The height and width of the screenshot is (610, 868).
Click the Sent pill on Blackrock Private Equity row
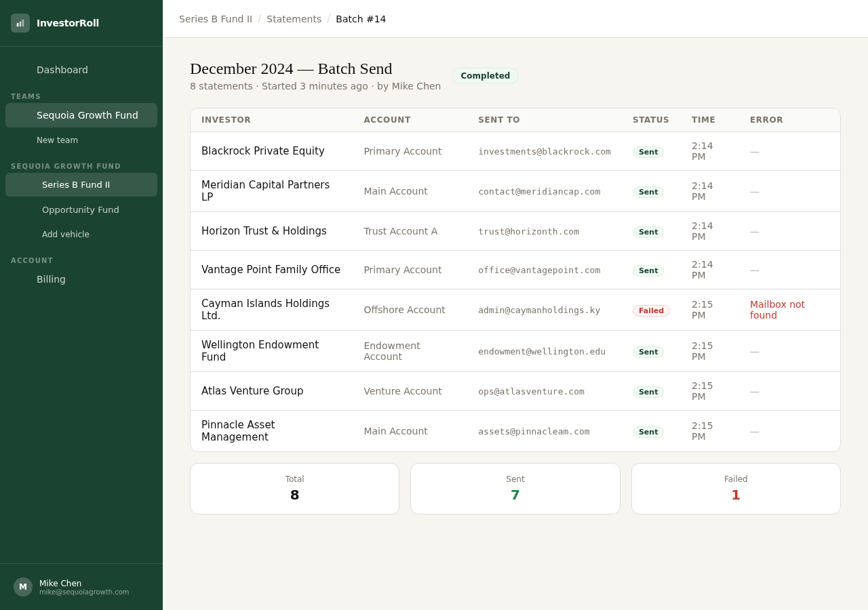tap(648, 152)
